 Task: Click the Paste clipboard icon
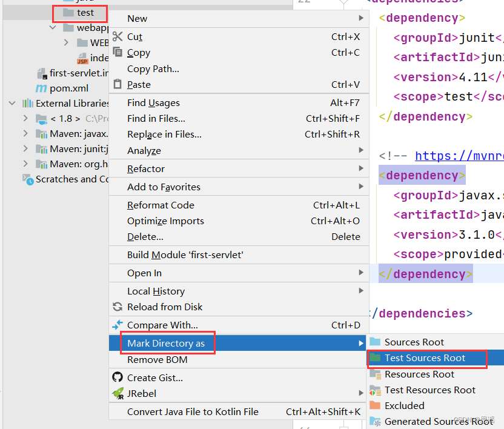[118, 84]
